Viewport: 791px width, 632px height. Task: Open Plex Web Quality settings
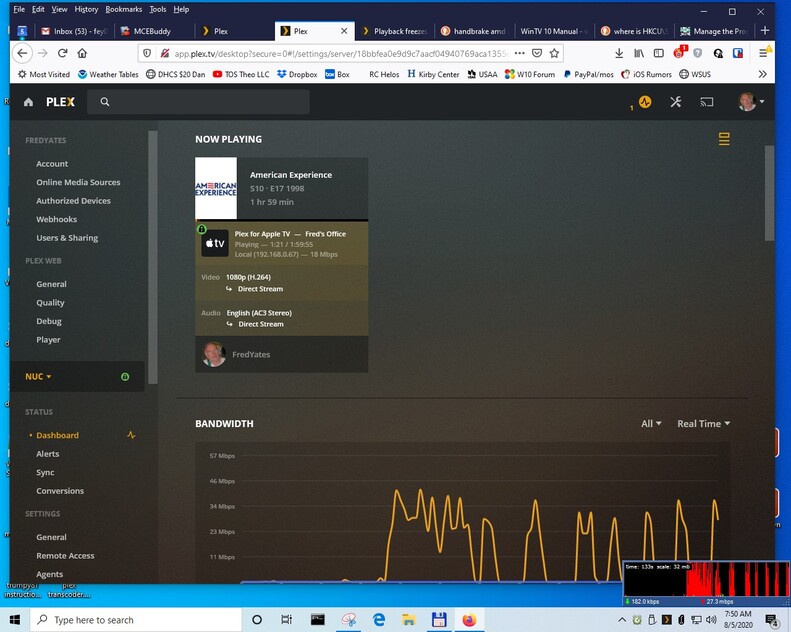(50, 303)
